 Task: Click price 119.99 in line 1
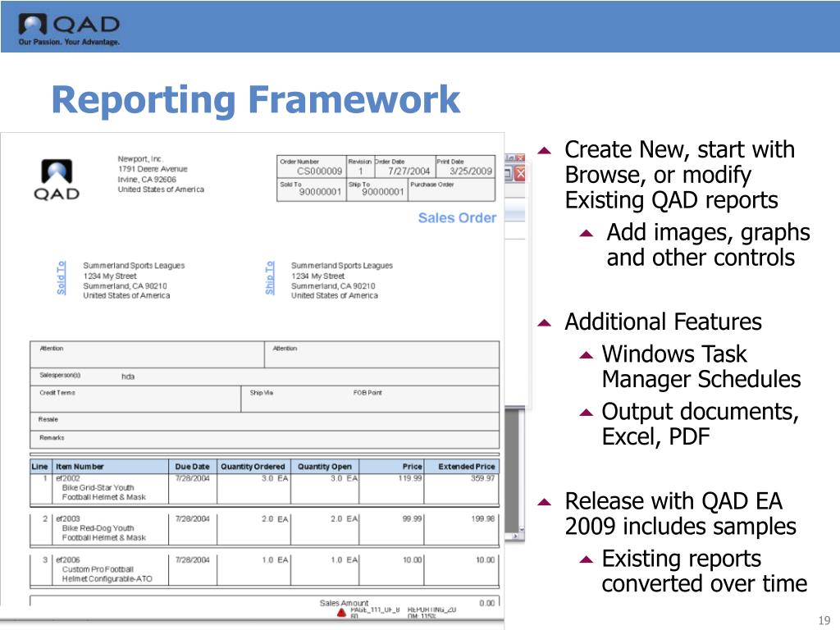(410, 478)
